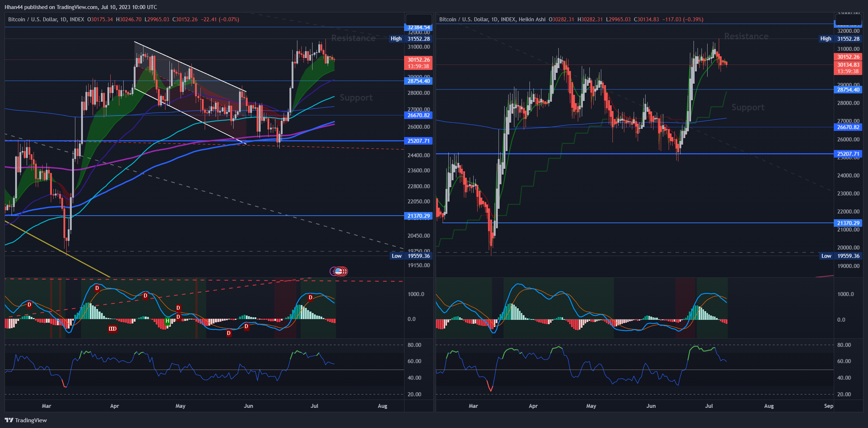
Task: Click the 20.00 value on the right RSI scale
Action: pos(844,394)
